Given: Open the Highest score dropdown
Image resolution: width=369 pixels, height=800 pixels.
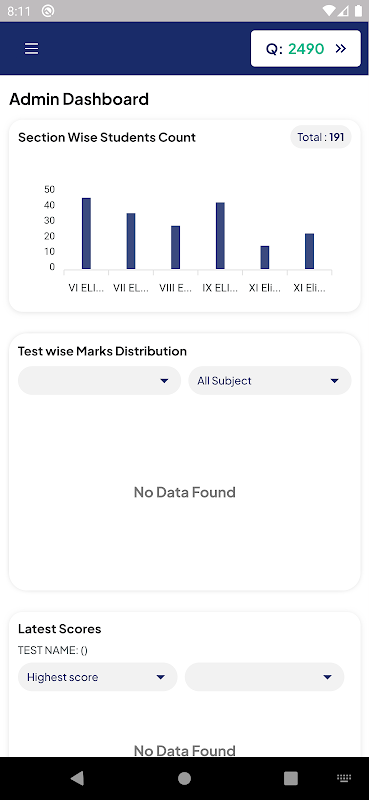Looking at the screenshot, I should [97, 677].
